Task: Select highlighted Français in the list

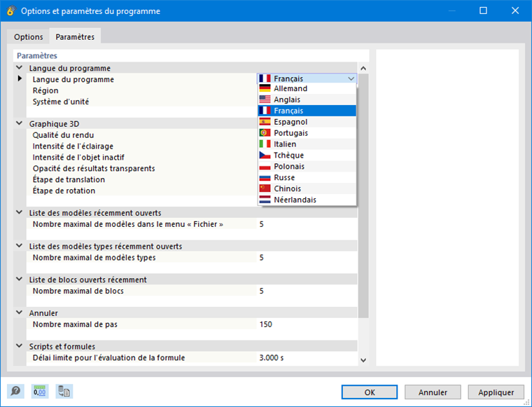Action: [x=307, y=111]
